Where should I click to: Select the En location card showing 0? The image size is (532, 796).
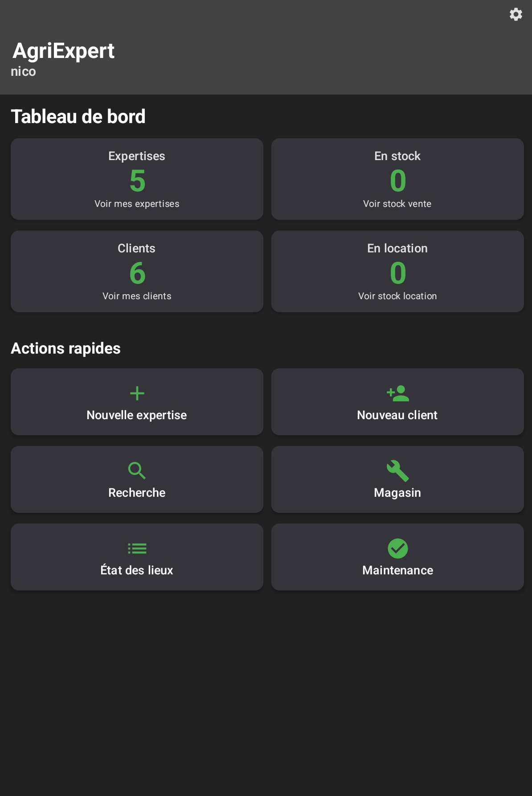click(397, 271)
